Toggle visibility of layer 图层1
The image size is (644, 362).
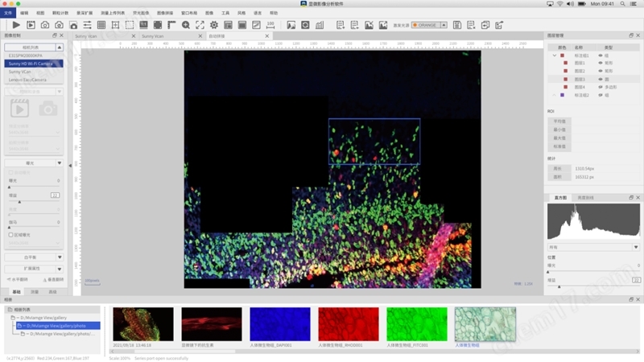(x=601, y=63)
